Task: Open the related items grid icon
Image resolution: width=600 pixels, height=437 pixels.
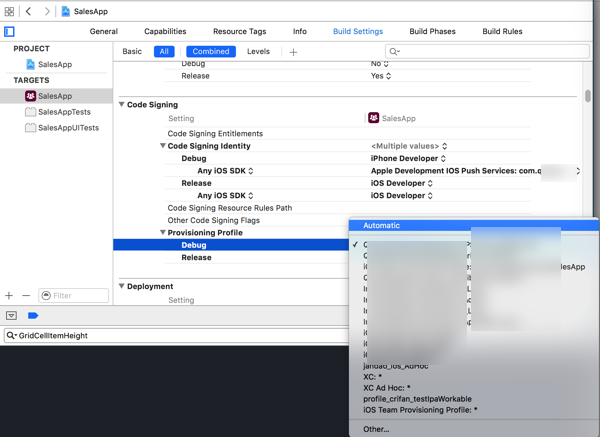Action: click(x=9, y=11)
